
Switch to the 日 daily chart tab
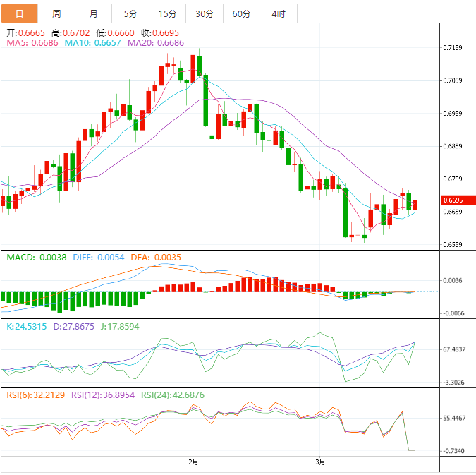(x=19, y=13)
